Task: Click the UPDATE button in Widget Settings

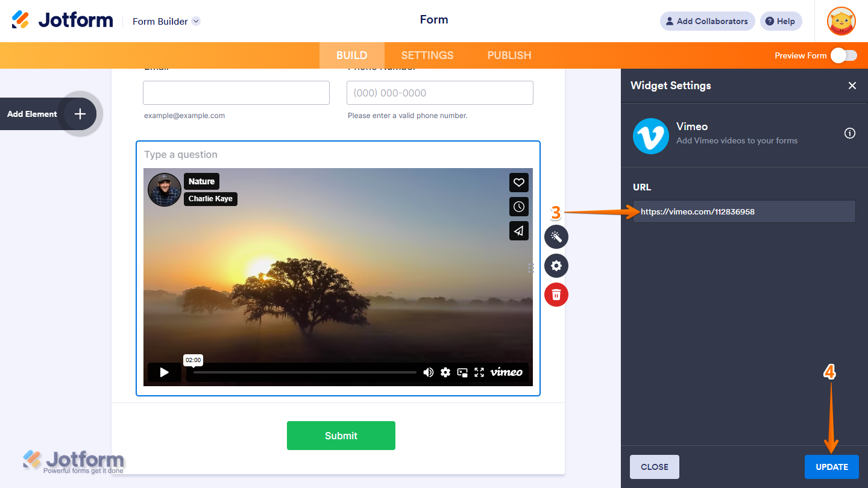Action: click(832, 466)
